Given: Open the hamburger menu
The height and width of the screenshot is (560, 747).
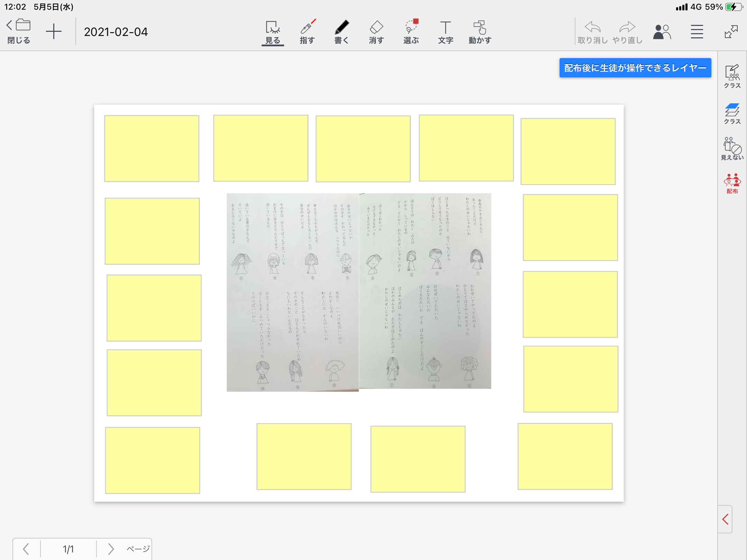Looking at the screenshot, I should pos(697,32).
